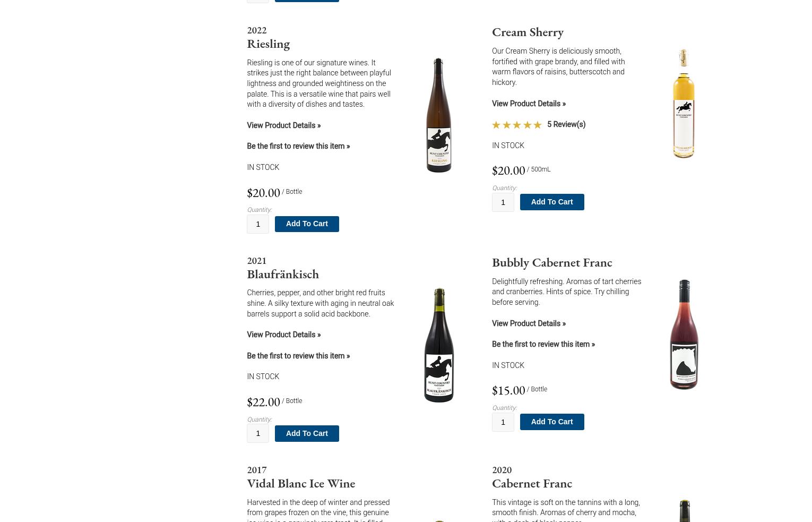The image size is (812, 522).
Task: Click the Bubbly Cabernet Franc bottle image
Action: click(684, 334)
